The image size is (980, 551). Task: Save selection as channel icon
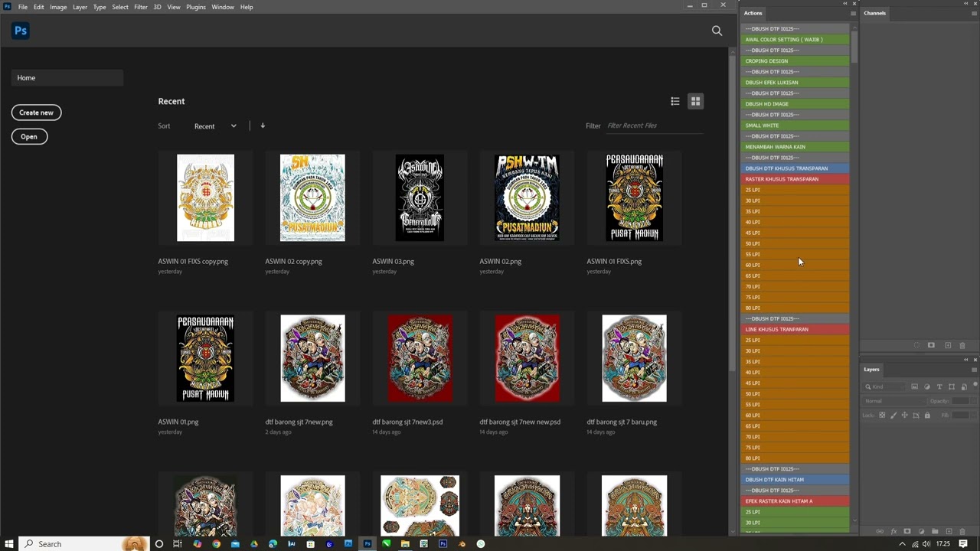931,345
